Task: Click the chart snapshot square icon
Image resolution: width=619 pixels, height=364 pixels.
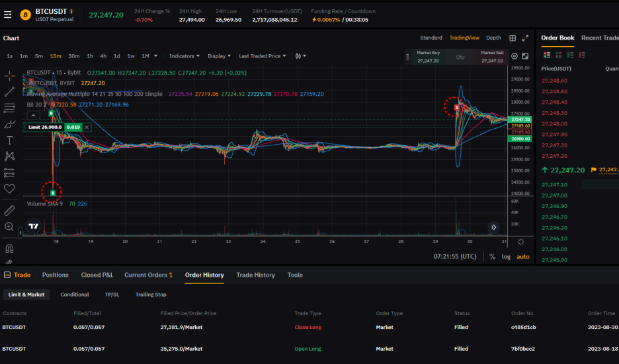Action: click(525, 56)
